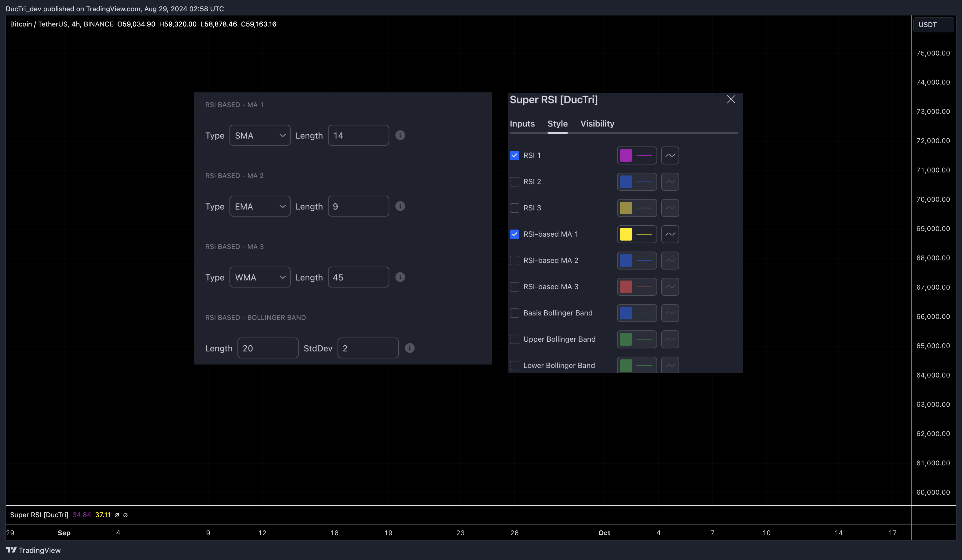Click the Oct label on time axis

point(604,532)
